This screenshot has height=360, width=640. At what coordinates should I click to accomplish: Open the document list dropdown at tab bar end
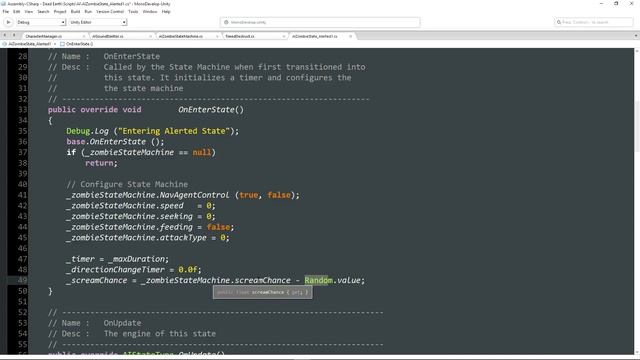point(636,36)
